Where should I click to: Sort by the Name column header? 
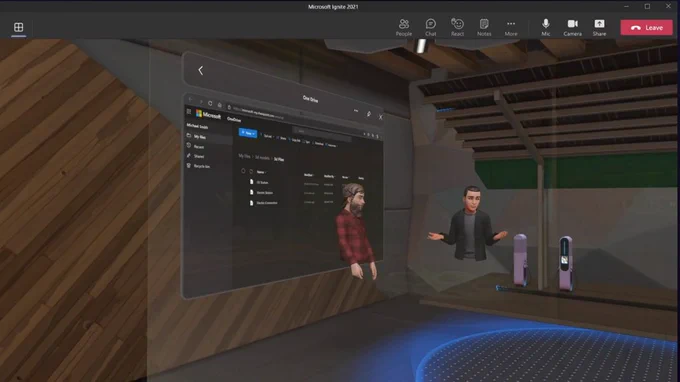261,172
